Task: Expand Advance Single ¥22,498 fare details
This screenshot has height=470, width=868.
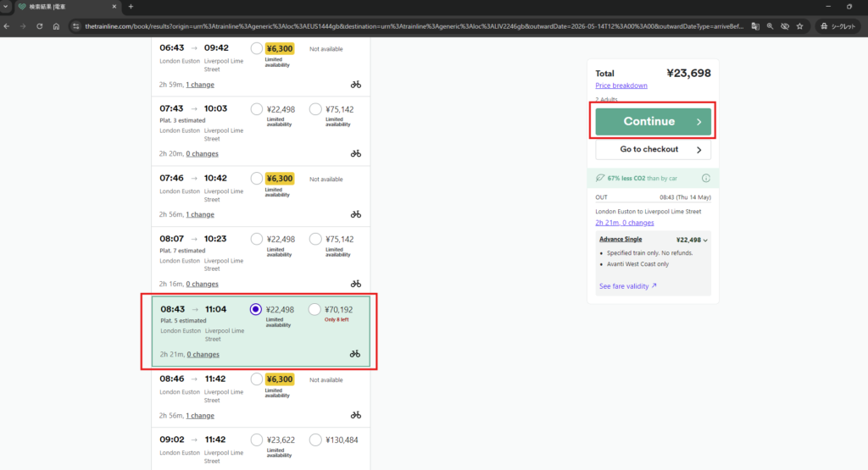Action: (705, 240)
